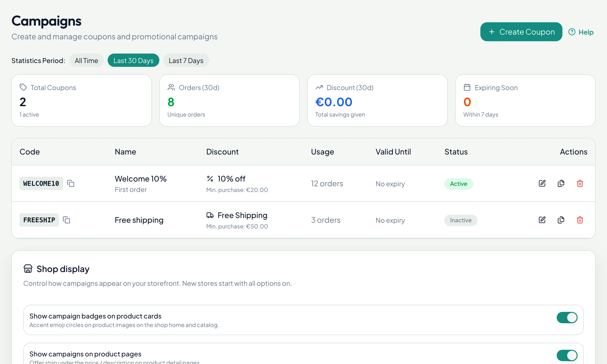Click the 'Welcome 10%' coupon name
Image resolution: width=607 pixels, height=364 pixels.
click(141, 179)
